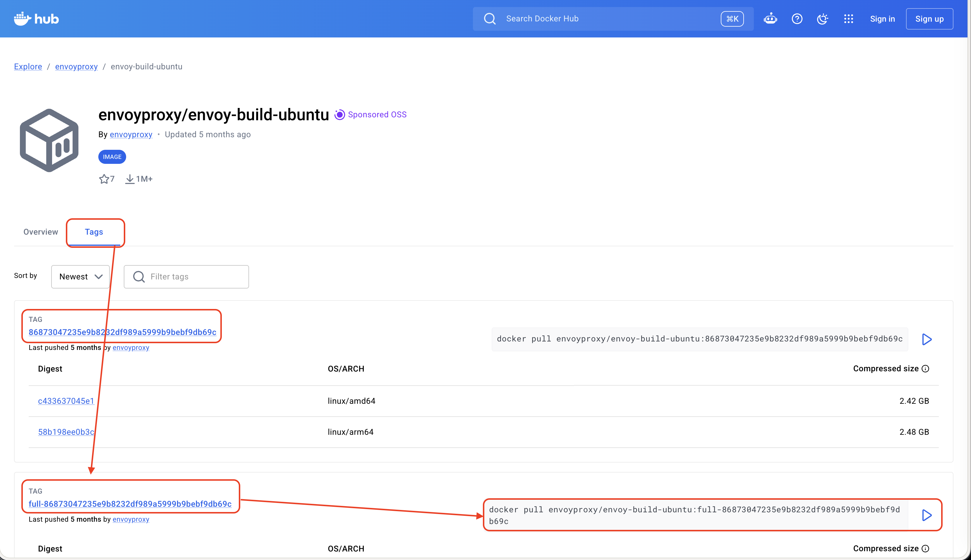The width and height of the screenshot is (971, 560).
Task: Click the first docker pull command box
Action: (x=699, y=339)
